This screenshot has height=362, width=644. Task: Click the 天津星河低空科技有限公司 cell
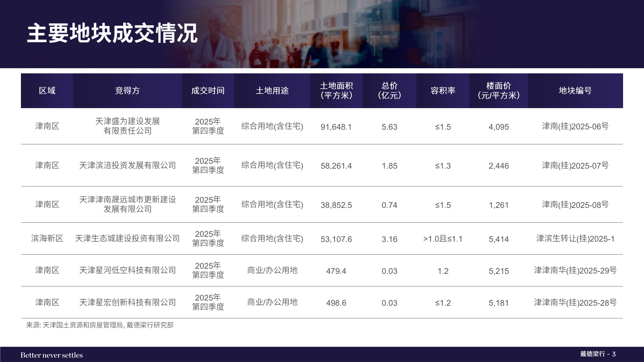coord(128,270)
